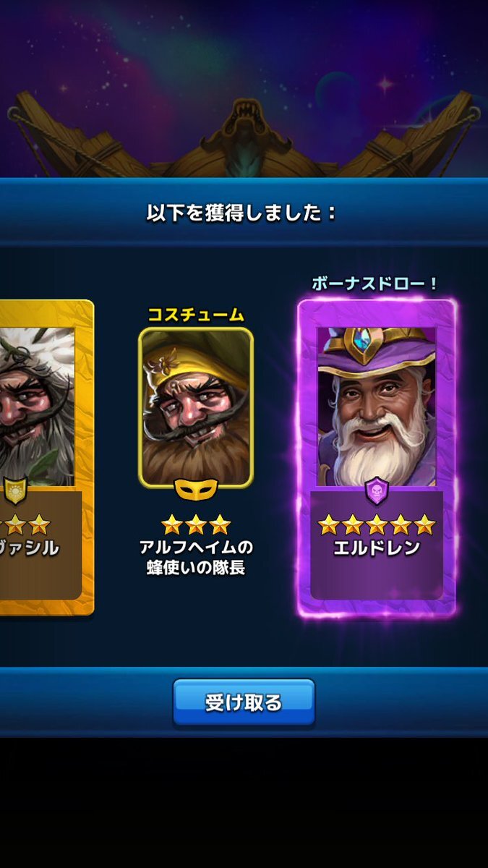Open the エルドレン hero portrait
This screenshot has height=868, width=488.
coord(377,406)
